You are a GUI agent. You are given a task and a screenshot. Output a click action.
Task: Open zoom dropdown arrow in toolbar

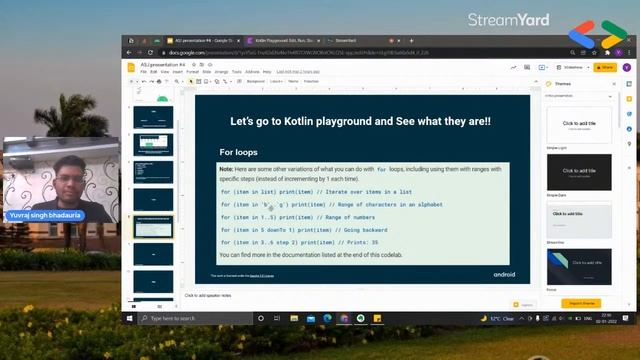click(x=182, y=82)
